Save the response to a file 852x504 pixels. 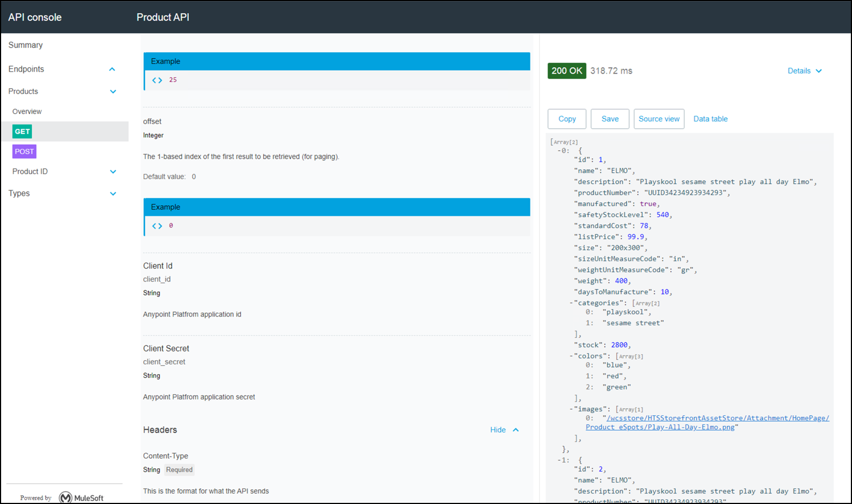[x=610, y=119]
